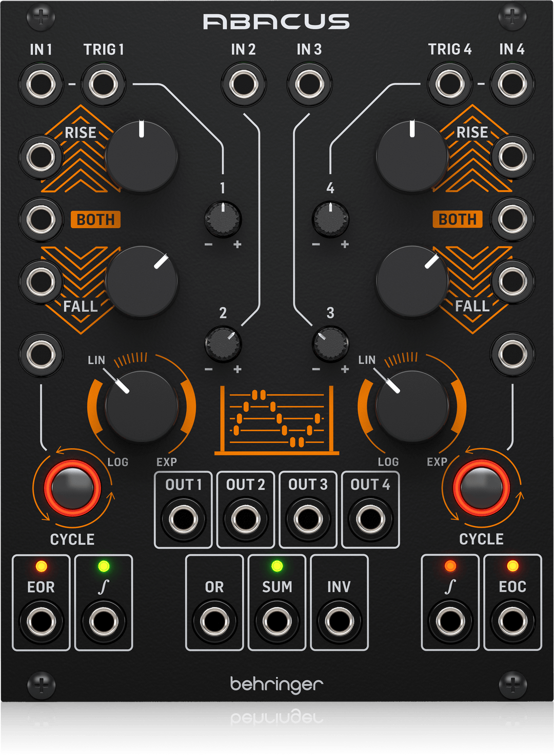Click the OUT 1 output jack
The image size is (554, 756).
[x=183, y=519]
